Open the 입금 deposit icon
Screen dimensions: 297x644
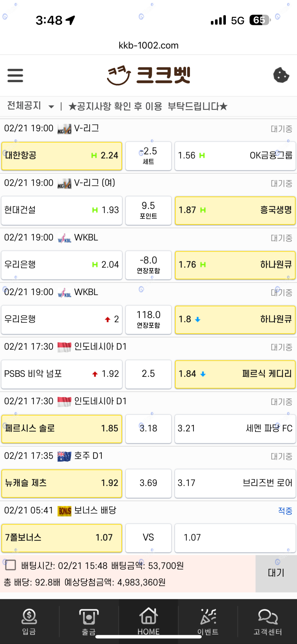(x=29, y=621)
